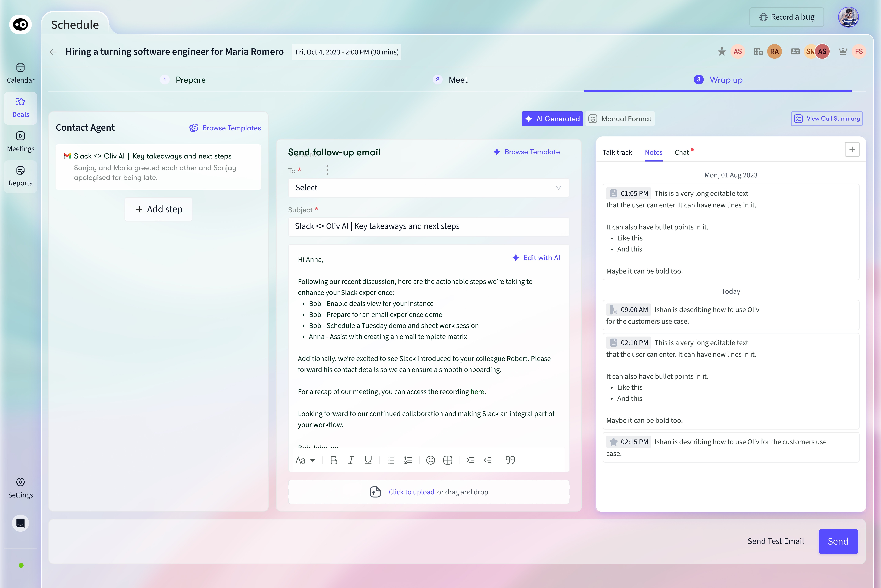Click the star-person attendee icon

722,52
